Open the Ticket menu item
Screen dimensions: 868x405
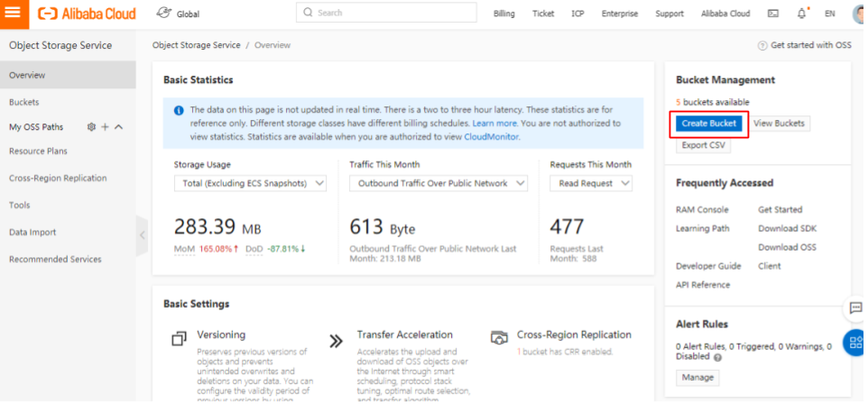click(543, 14)
